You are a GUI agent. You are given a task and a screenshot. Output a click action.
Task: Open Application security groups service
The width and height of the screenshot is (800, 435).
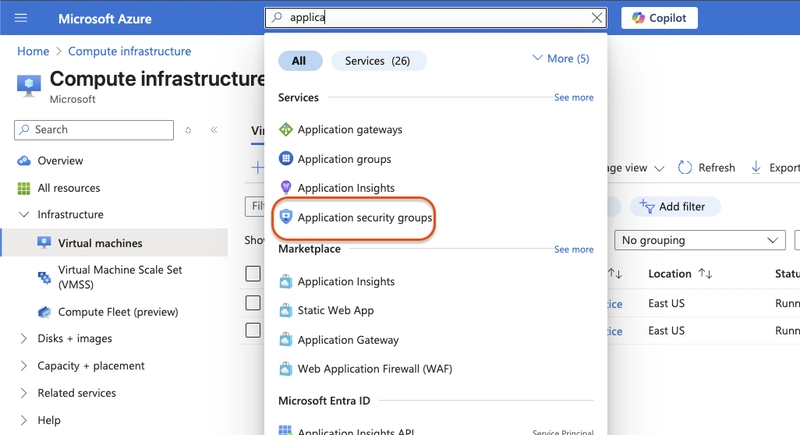point(365,218)
